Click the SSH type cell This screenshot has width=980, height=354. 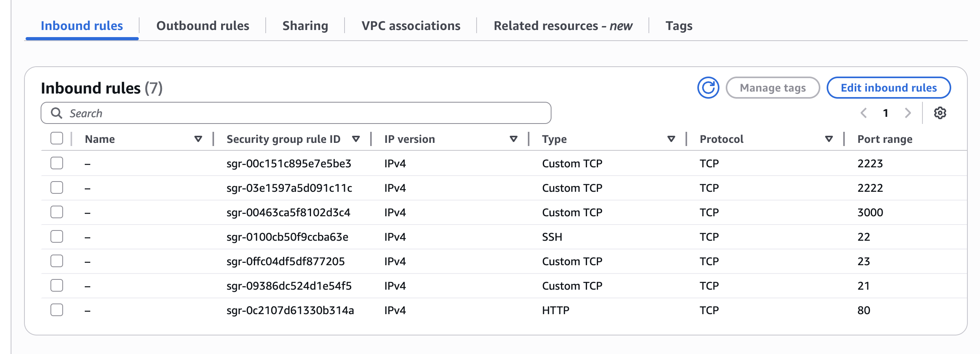tap(552, 237)
